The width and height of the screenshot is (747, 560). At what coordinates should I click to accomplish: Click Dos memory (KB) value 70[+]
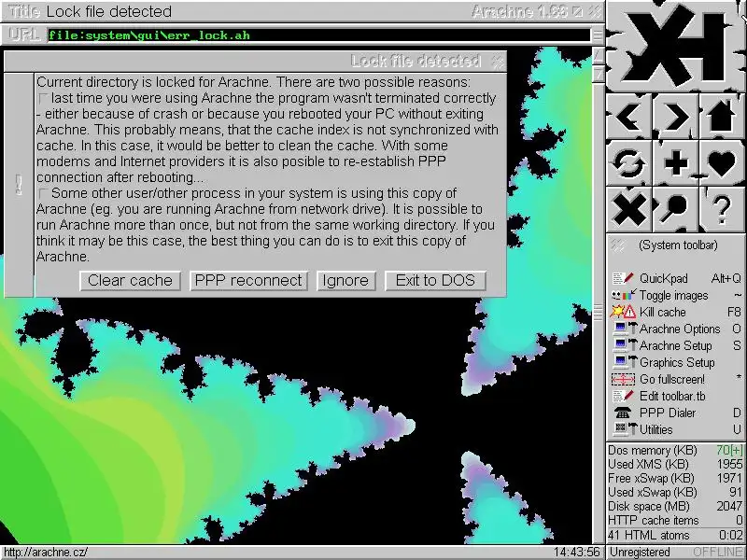729,451
